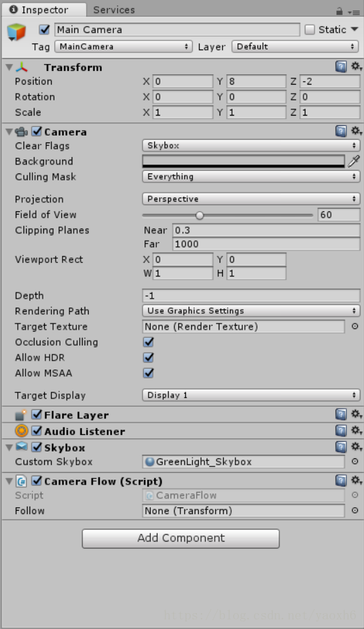
Task: Open Rendering Path dropdown
Action: coord(251,311)
